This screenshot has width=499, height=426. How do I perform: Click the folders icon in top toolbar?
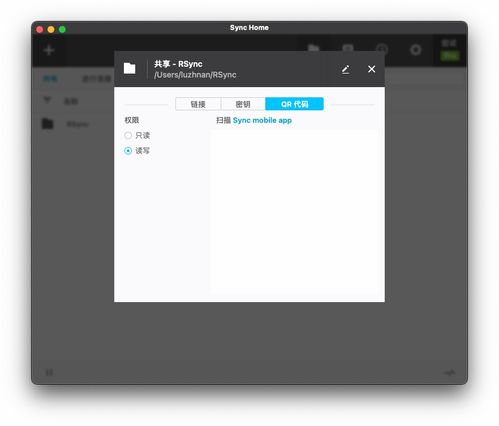pos(313,49)
